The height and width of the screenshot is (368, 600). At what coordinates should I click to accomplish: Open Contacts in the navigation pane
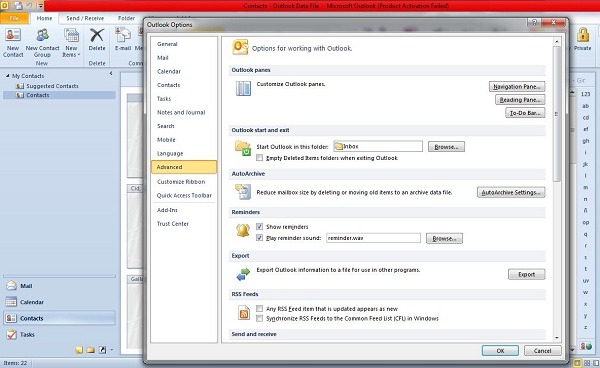(x=59, y=318)
